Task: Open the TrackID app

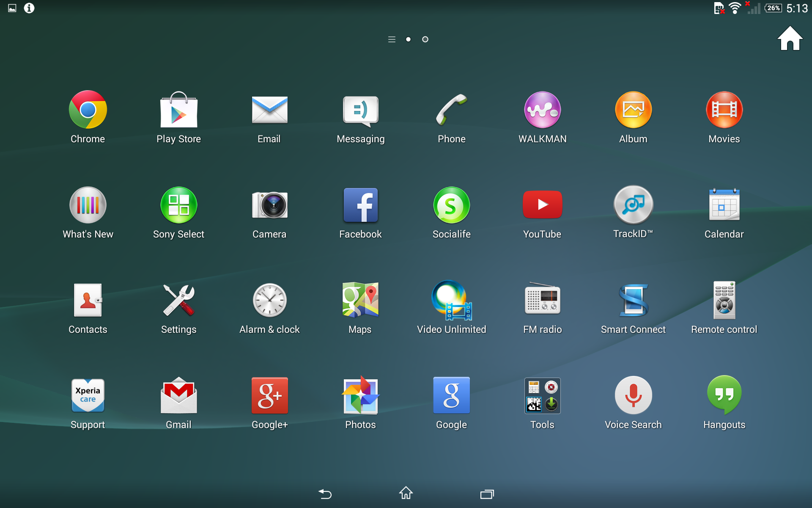Action: click(633, 205)
